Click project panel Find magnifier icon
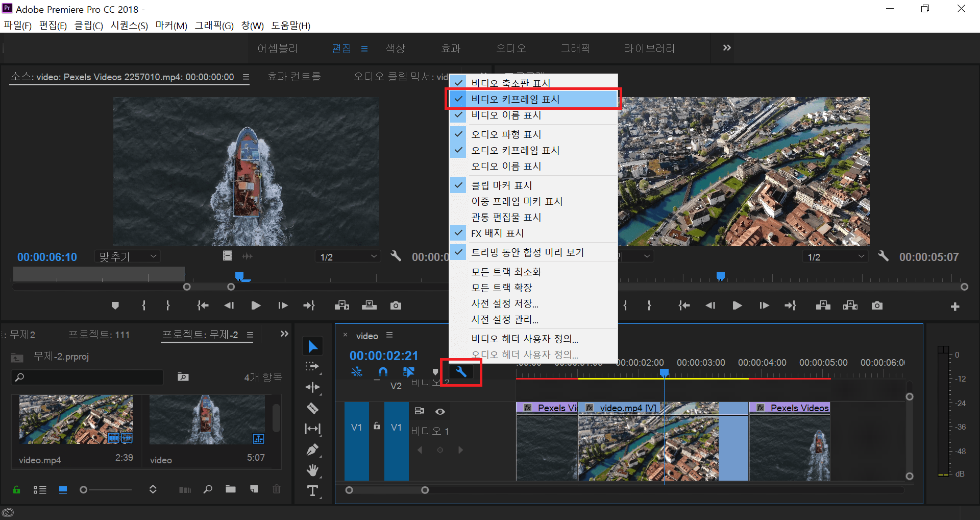Viewport: 980px width, 520px height. [x=208, y=489]
